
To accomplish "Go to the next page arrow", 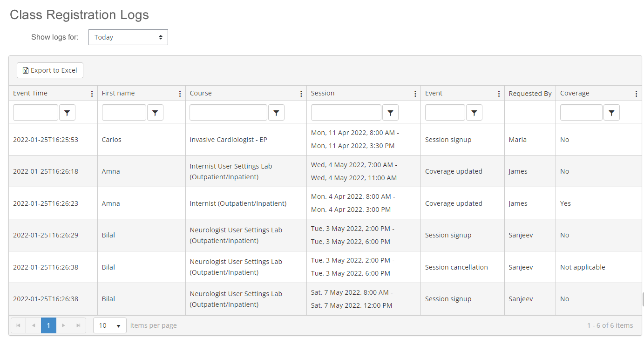I will coord(63,325).
